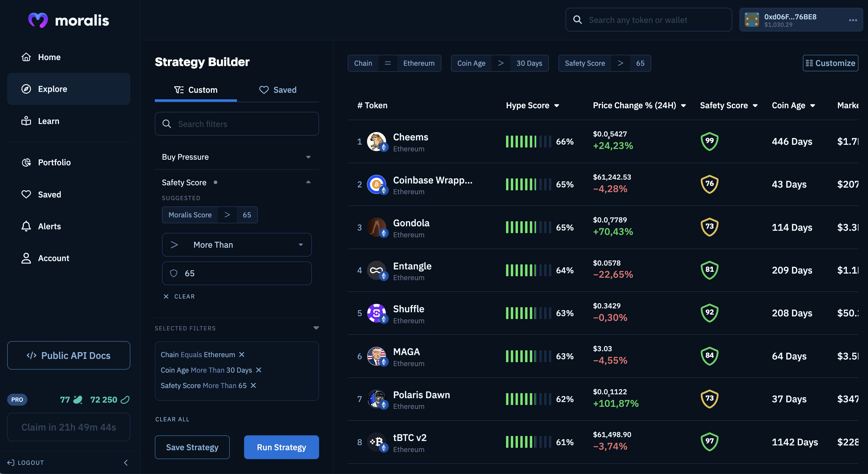Sort by Coin Age column
Viewport: 868px width, 474px height.
(x=793, y=105)
